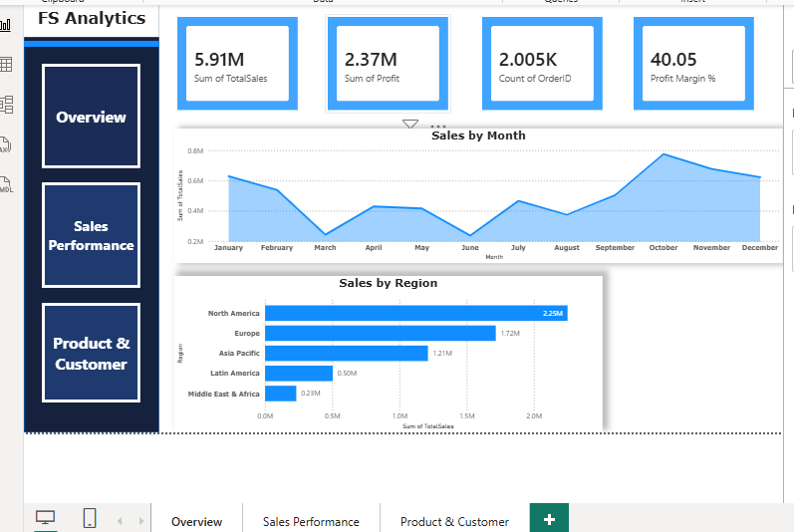Select the 40.05 Profit Margin % card
Screen dimensions: 794x532
tap(693, 64)
